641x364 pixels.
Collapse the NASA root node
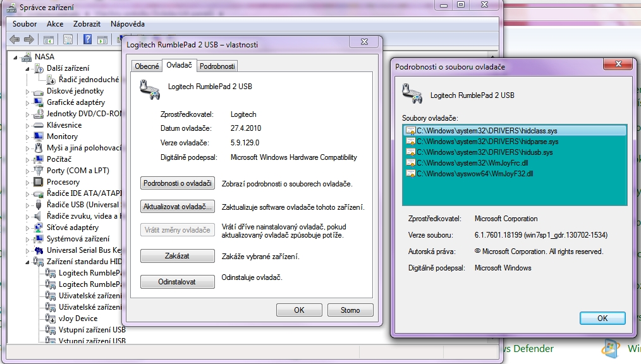16,58
